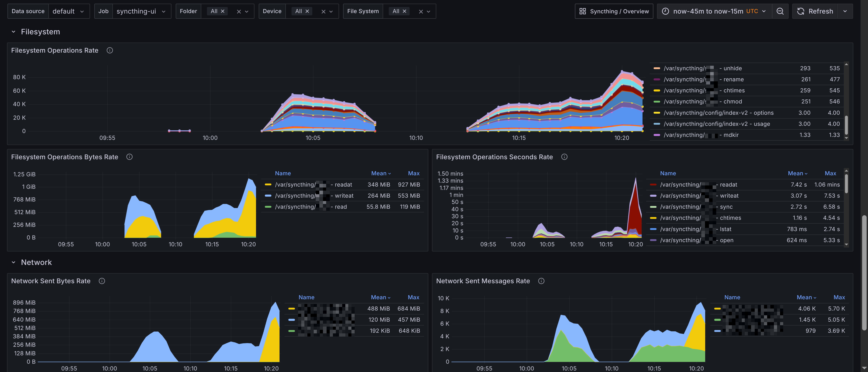Click the zoom-out magnifier icon in the toolbar
Image resolution: width=868 pixels, height=372 pixels.
pos(780,11)
